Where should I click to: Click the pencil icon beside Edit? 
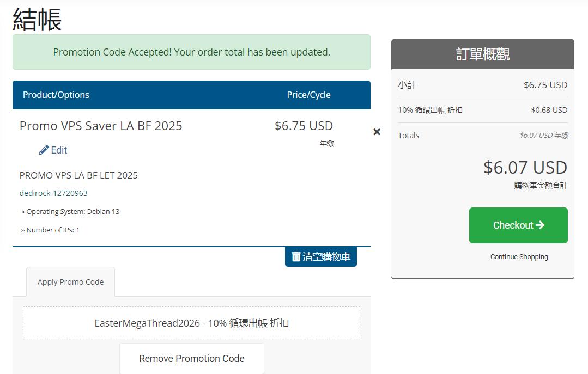pos(44,150)
